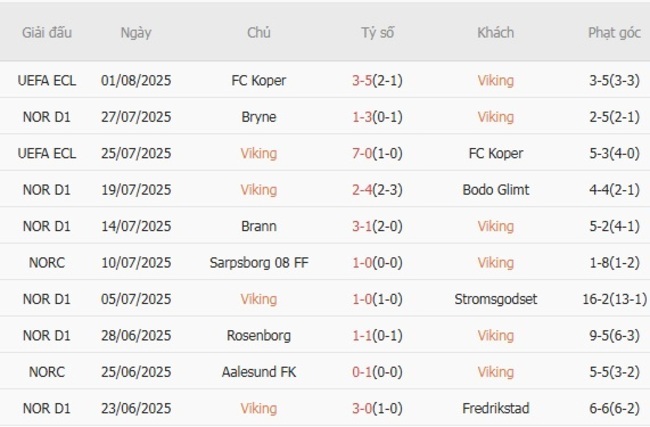This screenshot has height=427, width=650.
Task: Open the Bodo Glimt team link
Action: click(496, 190)
